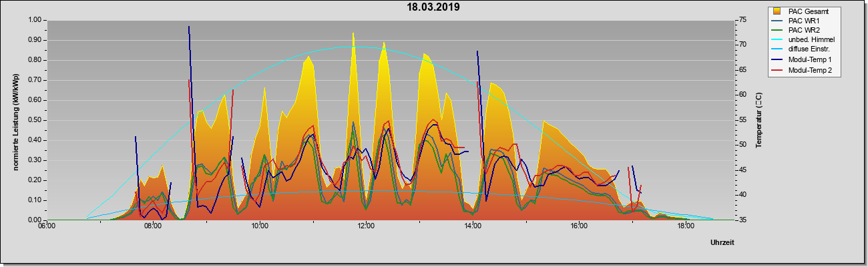
Task: Click the 1.00 power axis value
Action: pyautogui.click(x=34, y=20)
